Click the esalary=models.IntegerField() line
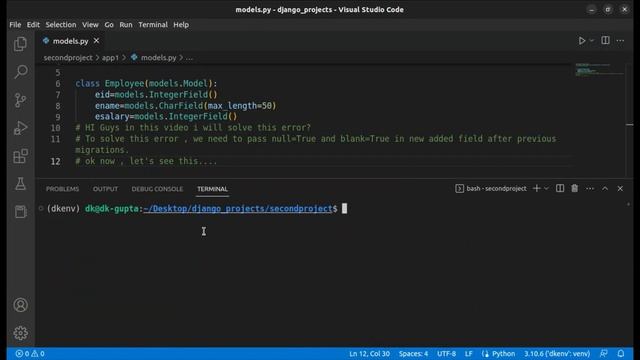 tap(166, 117)
